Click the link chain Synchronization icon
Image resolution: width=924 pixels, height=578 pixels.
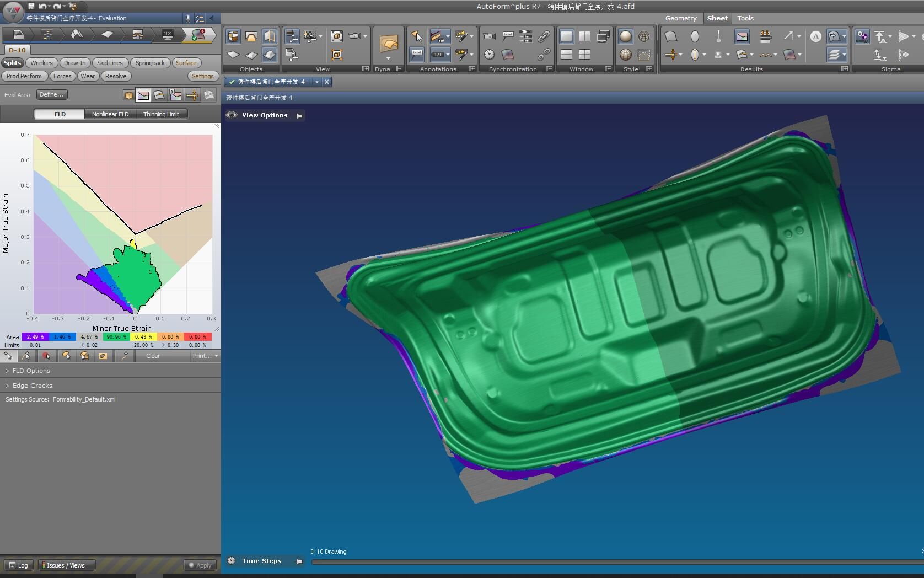544,36
